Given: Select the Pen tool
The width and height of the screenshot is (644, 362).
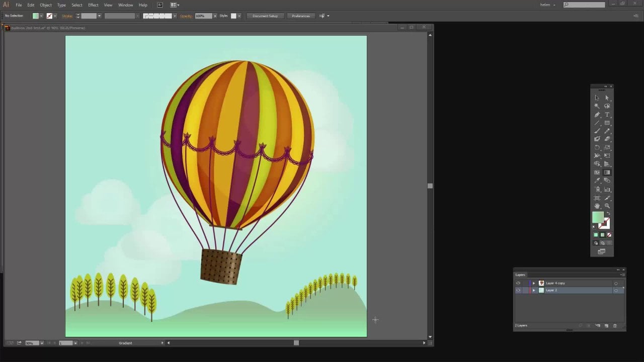Looking at the screenshot, I should click(x=597, y=115).
